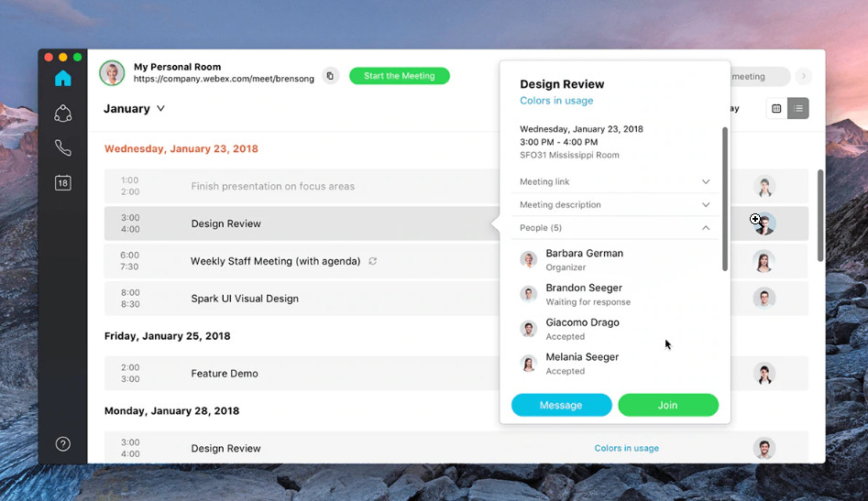Viewport: 868px width, 501px height.
Task: Click arrow next to meeting input field
Action: (803, 76)
